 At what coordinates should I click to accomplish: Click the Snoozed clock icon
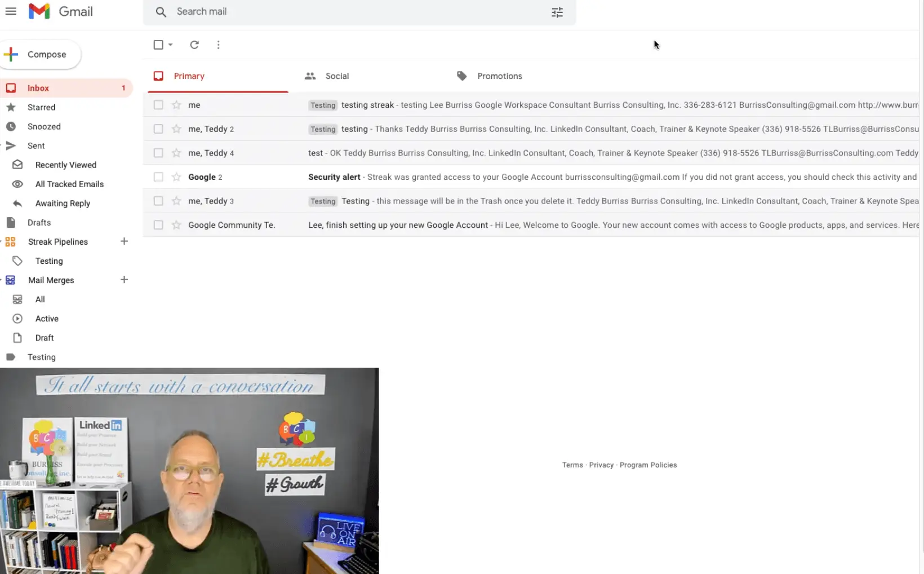point(11,126)
